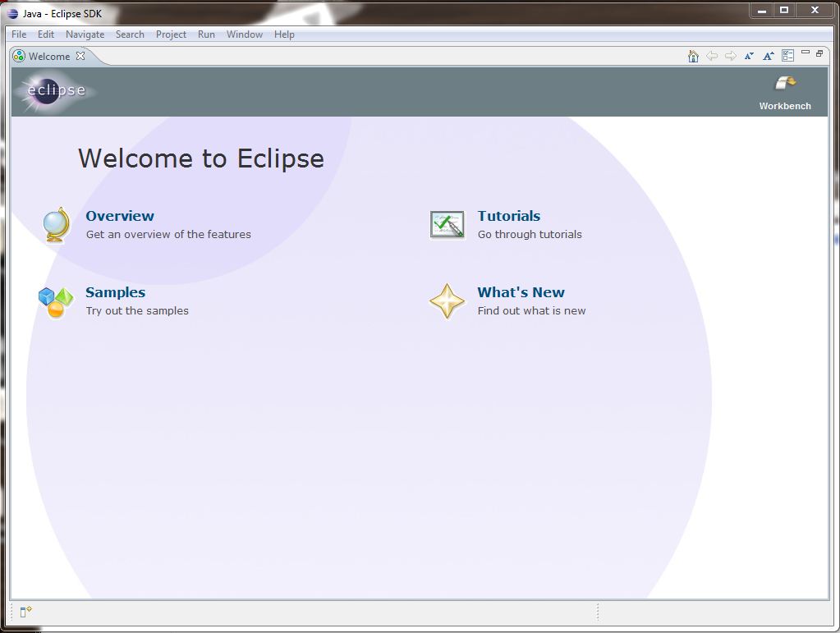Click the Overview globe icon
The image size is (840, 633).
57,224
